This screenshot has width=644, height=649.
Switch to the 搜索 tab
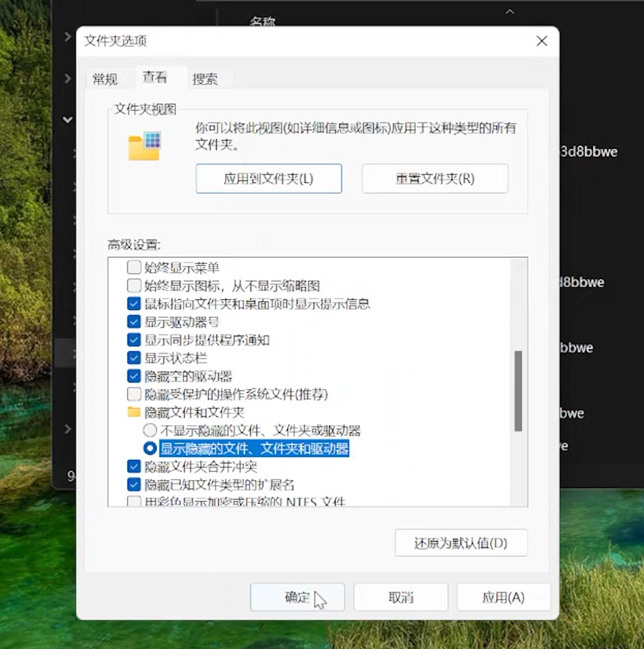(x=206, y=79)
